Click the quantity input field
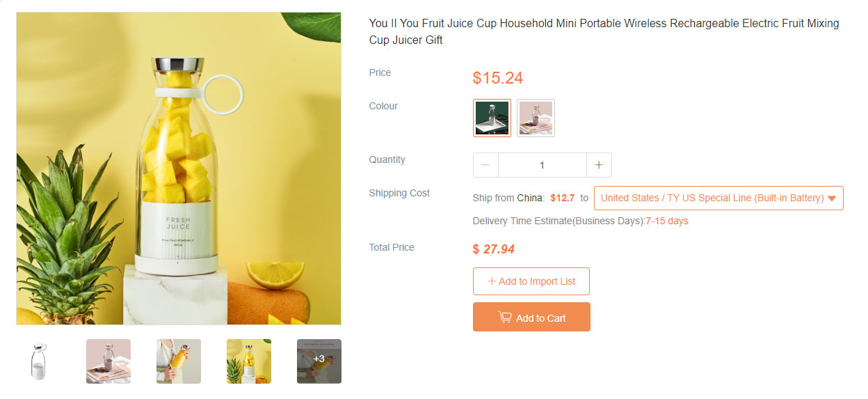The image size is (868, 399). [542, 165]
